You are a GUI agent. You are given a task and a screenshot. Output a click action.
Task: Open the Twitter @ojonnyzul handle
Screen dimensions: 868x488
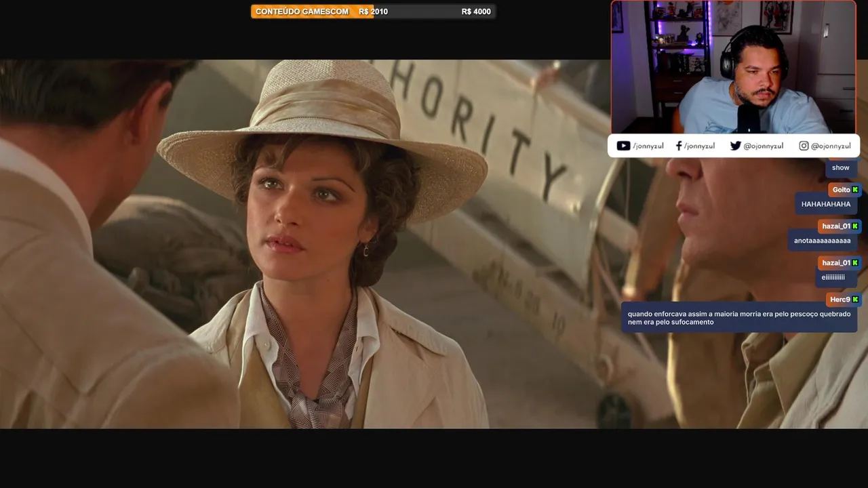(764, 146)
